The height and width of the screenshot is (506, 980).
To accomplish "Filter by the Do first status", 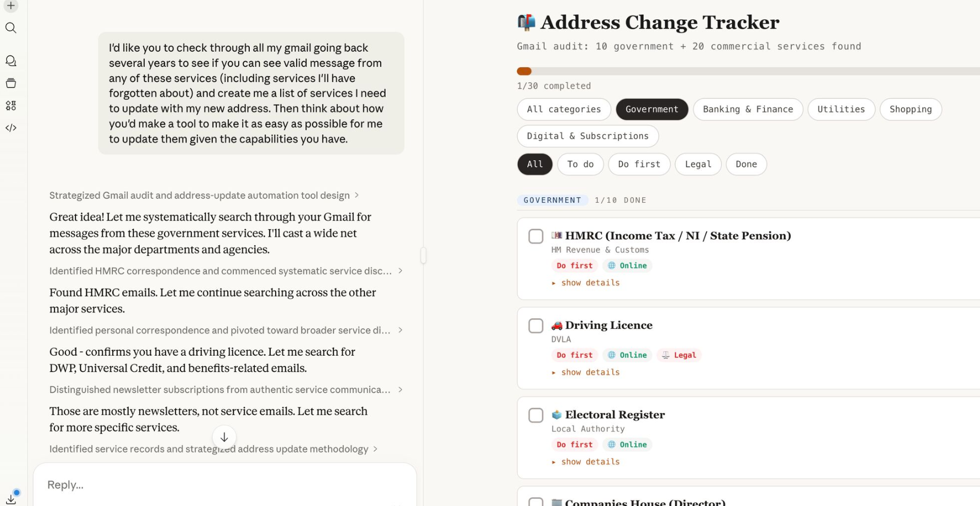I will tap(638, 165).
